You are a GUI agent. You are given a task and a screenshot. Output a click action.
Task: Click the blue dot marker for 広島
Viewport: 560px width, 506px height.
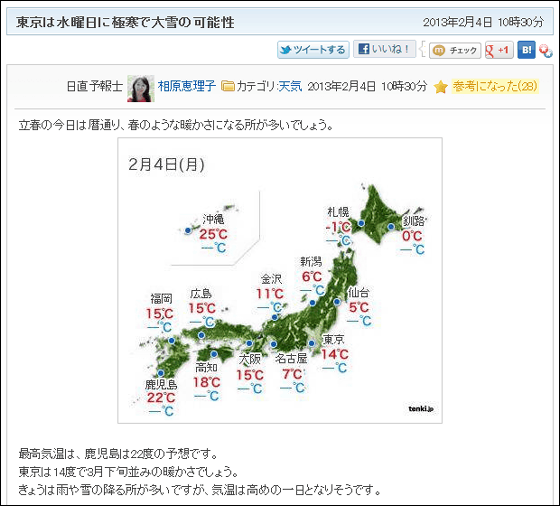click(x=201, y=335)
